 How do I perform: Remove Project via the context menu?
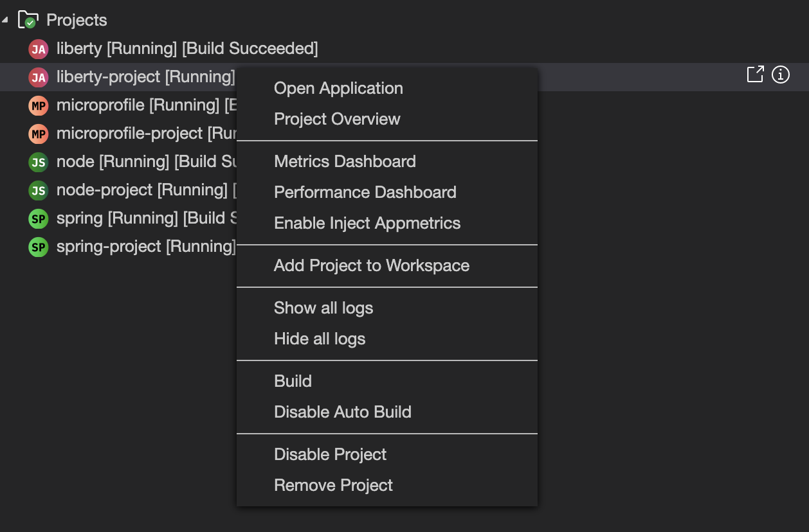(333, 485)
